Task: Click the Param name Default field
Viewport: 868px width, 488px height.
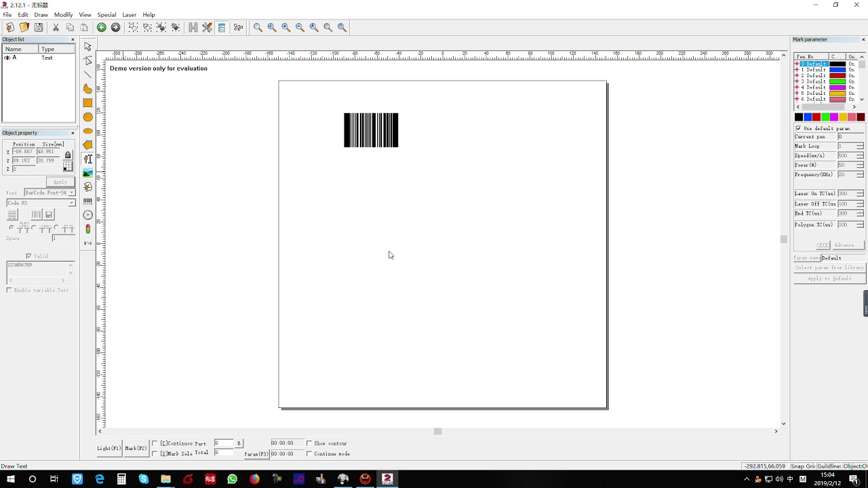Action: coord(842,258)
